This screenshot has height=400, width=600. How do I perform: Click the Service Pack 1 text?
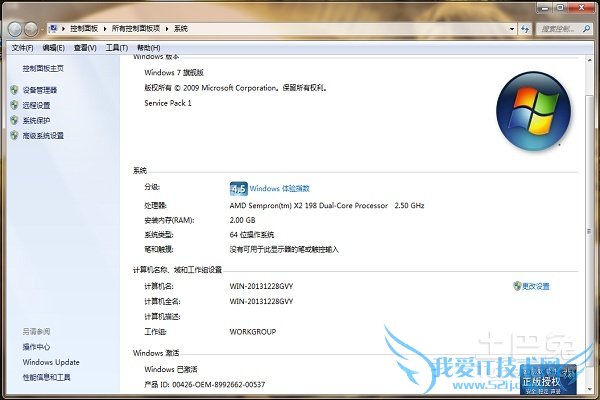point(168,103)
